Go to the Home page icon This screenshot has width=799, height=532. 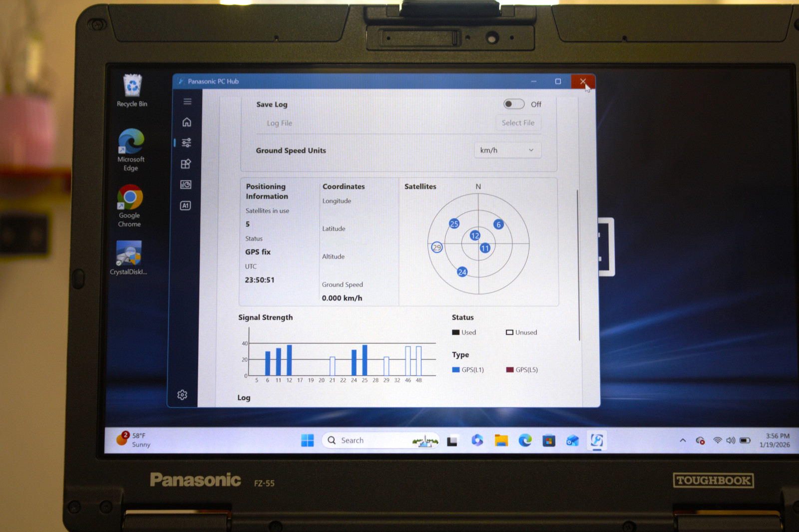pyautogui.click(x=187, y=122)
